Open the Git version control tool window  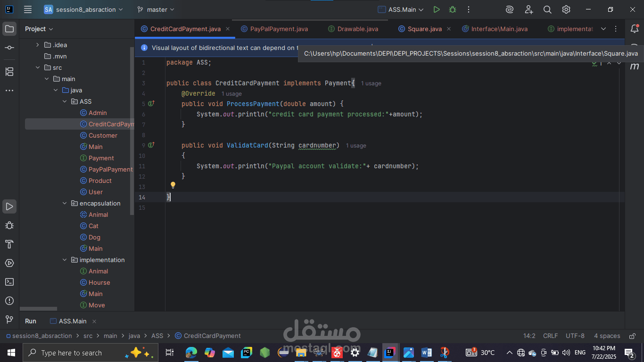[9, 320]
